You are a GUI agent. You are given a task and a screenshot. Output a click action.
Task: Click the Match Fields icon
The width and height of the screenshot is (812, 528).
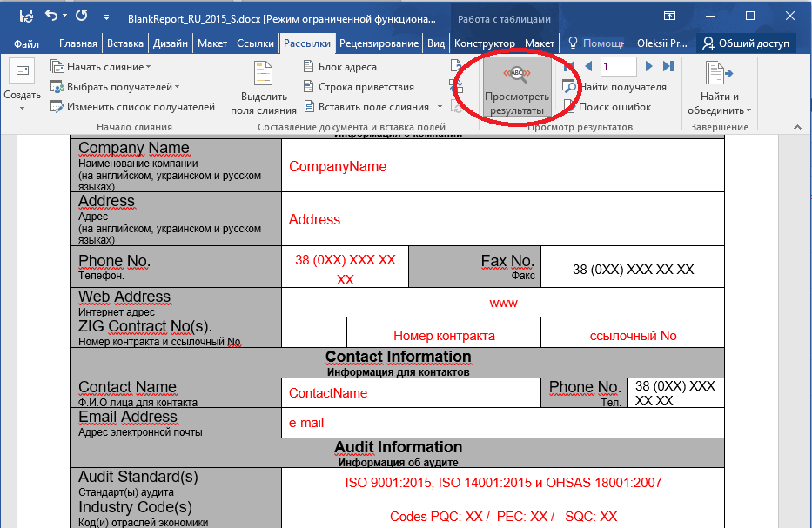[x=457, y=86]
